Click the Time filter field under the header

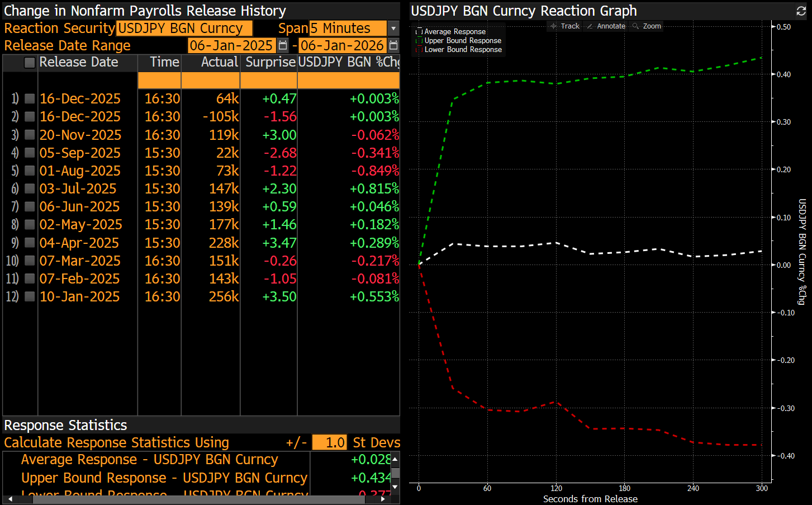159,81
